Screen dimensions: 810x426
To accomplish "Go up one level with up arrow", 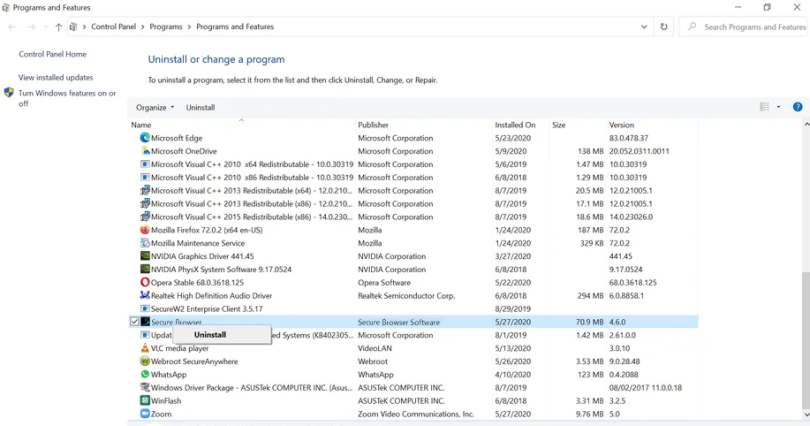I will tap(58, 27).
